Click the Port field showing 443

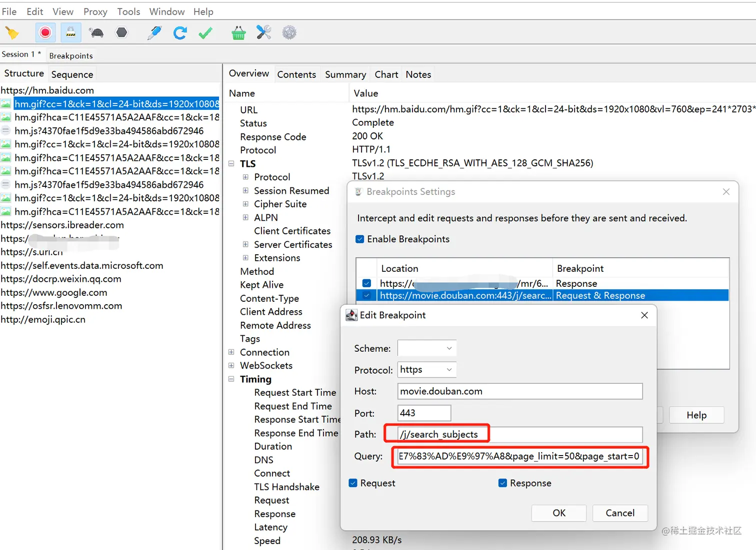pyautogui.click(x=424, y=413)
